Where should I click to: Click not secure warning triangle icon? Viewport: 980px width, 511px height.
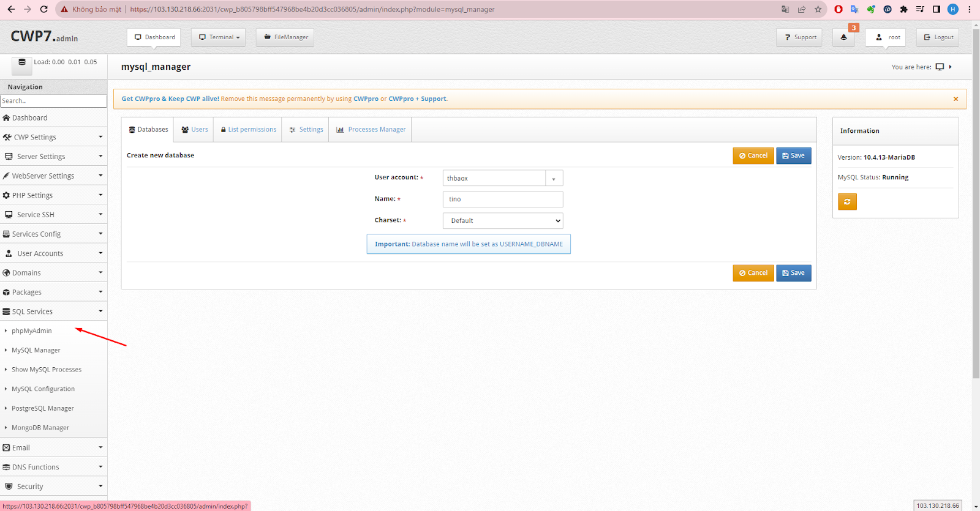point(64,9)
